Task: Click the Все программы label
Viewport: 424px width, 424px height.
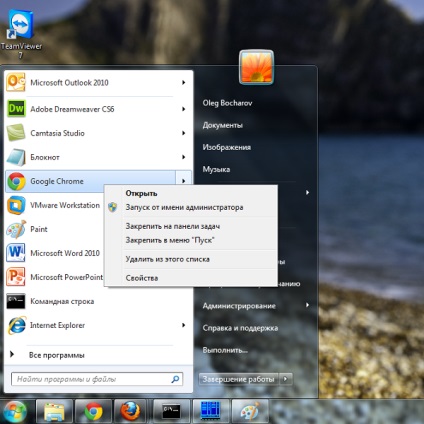Action: pos(57,355)
